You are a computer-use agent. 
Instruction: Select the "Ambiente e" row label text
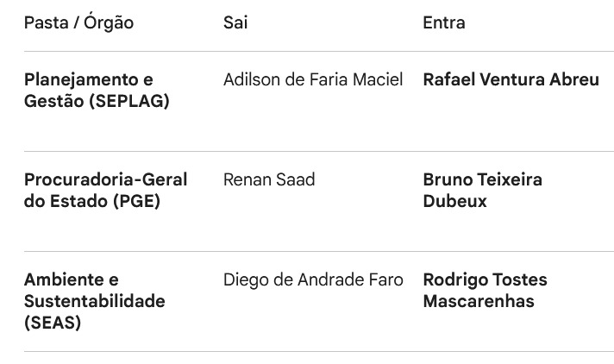(x=71, y=280)
